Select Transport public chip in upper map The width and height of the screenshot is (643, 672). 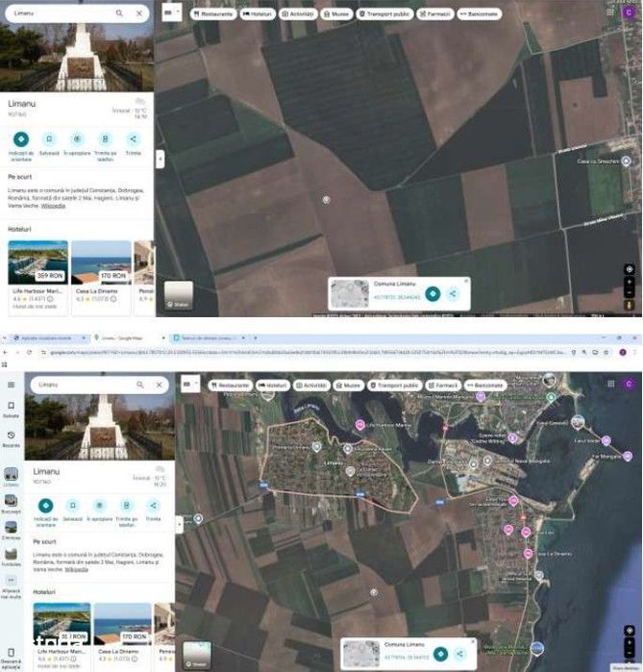click(384, 14)
